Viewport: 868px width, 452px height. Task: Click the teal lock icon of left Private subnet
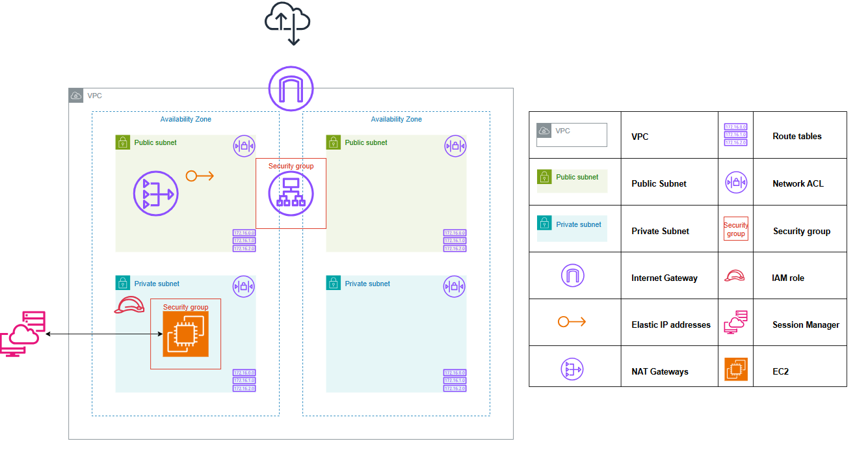123,283
